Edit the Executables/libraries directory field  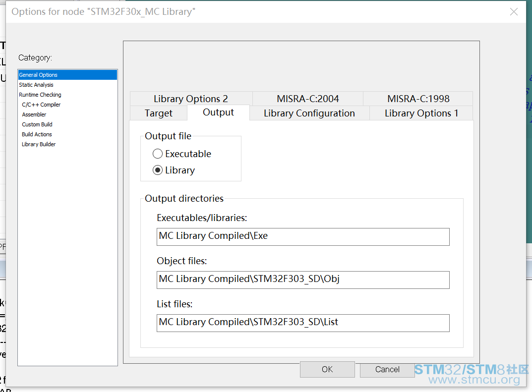pos(303,237)
